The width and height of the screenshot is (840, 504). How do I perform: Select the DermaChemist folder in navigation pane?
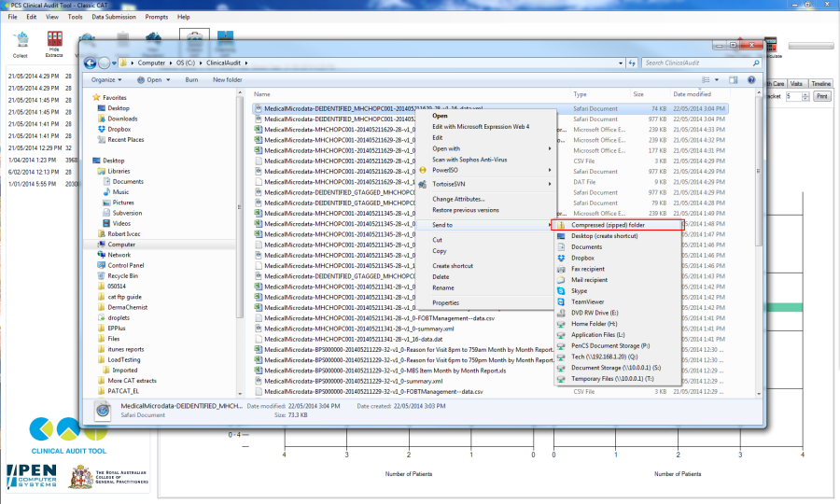coord(128,307)
